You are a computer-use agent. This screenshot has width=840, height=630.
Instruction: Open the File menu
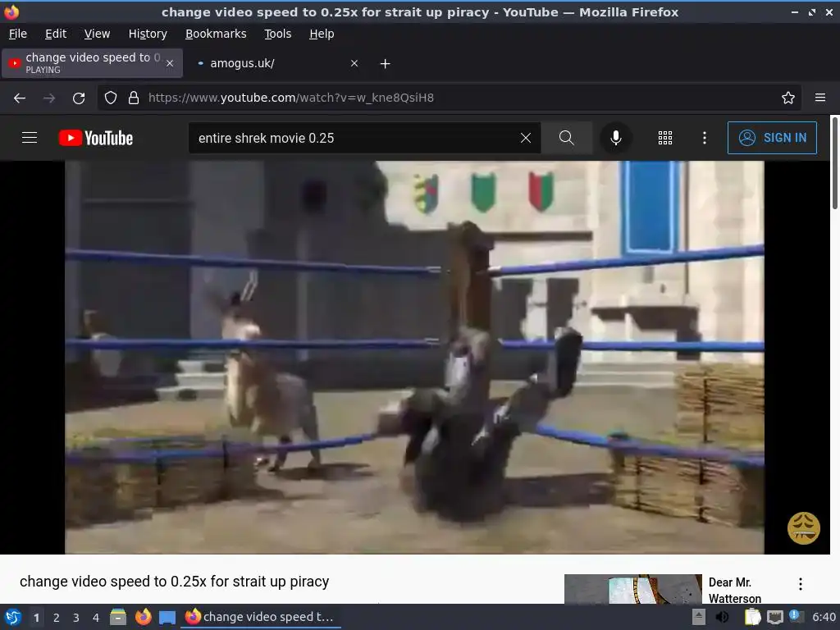[x=18, y=34]
